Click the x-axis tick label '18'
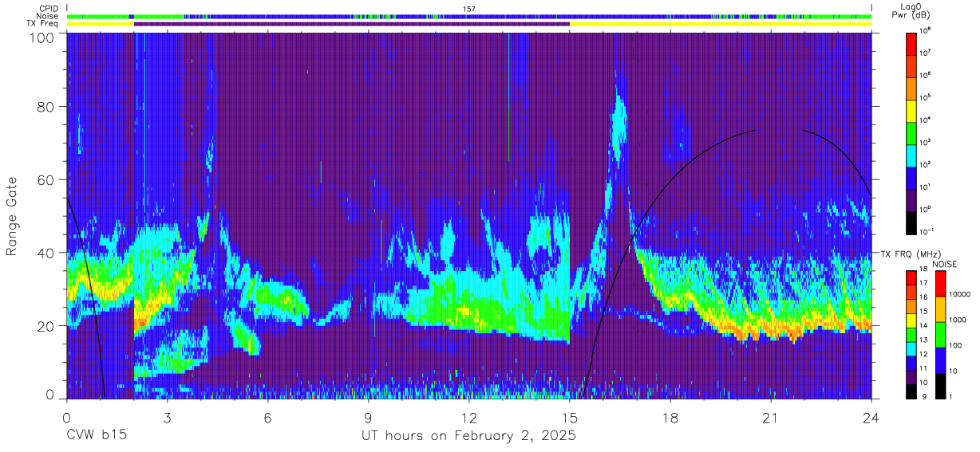The image size is (980, 452). (x=670, y=417)
